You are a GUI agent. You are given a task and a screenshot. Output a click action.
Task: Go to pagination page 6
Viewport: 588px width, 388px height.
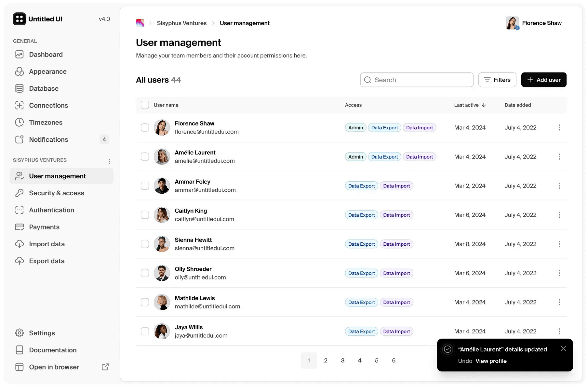(x=394, y=360)
